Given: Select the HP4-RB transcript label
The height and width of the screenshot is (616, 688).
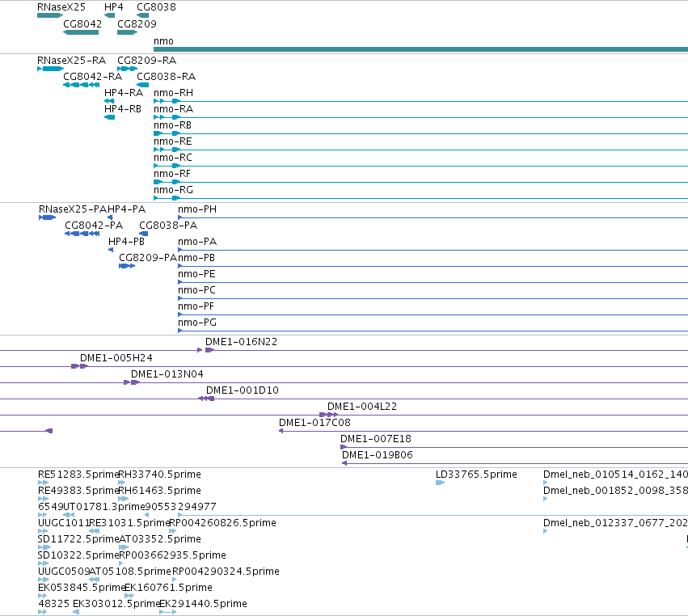Looking at the screenshot, I should [x=123, y=109].
